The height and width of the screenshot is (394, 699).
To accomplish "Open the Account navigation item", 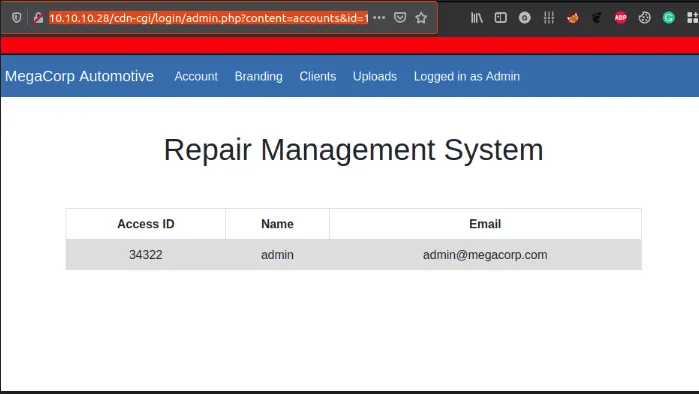I will point(196,76).
